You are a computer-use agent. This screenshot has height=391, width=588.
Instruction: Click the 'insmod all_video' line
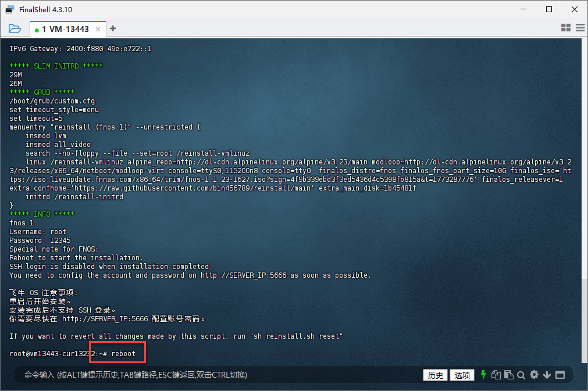point(58,145)
